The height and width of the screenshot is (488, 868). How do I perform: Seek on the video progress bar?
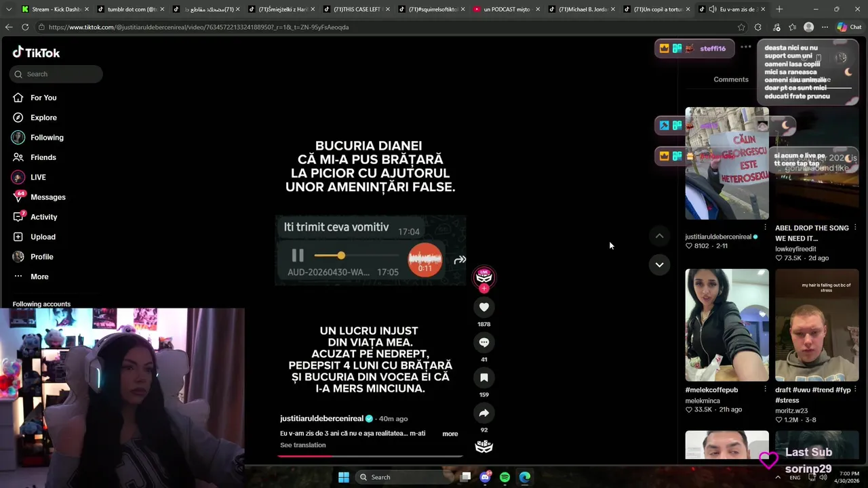coord(370,455)
